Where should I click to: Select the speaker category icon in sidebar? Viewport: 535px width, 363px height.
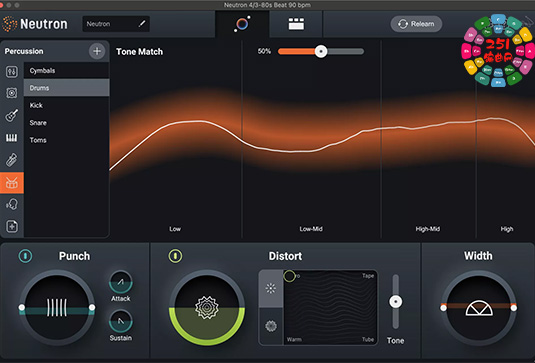[12, 93]
